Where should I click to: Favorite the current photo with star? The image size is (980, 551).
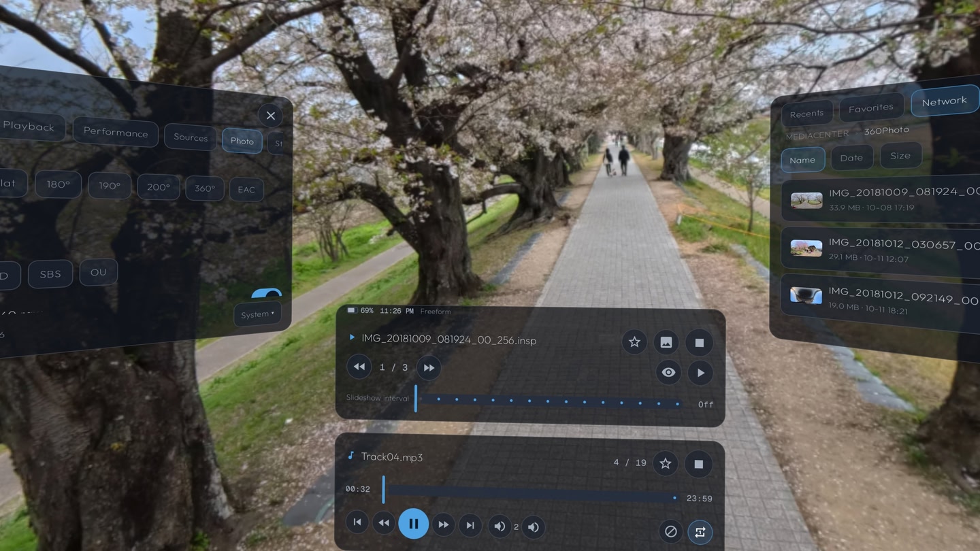click(634, 342)
